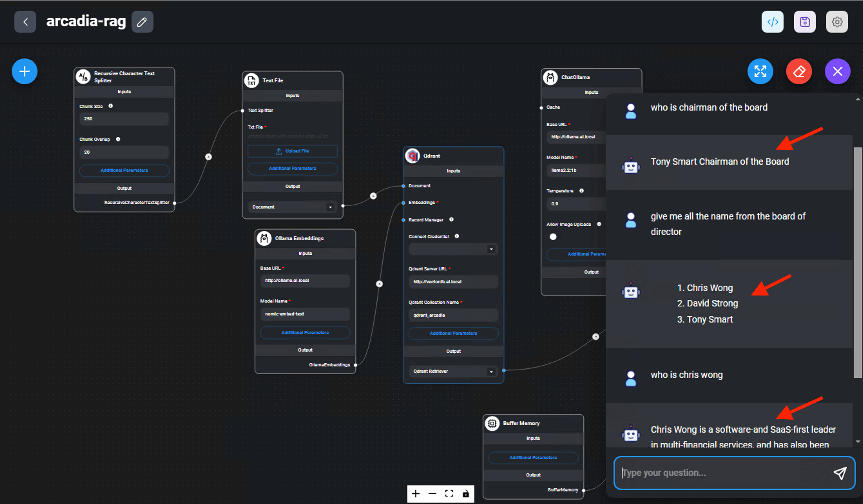Toggle canvas lock icon in zoom controls
This screenshot has height=504, width=863.
(x=465, y=494)
